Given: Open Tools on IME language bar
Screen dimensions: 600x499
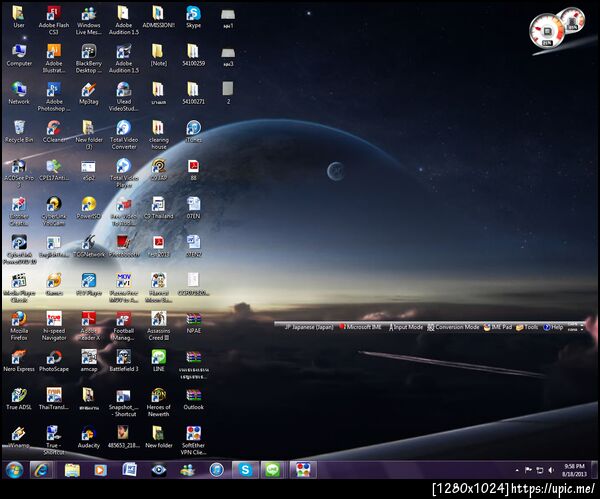Looking at the screenshot, I should pyautogui.click(x=527, y=327).
